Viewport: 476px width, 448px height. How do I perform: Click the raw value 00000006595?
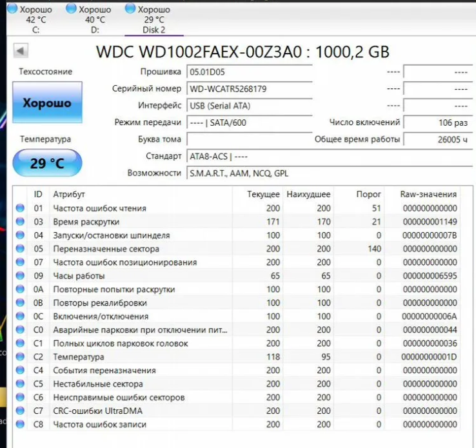pyautogui.click(x=430, y=276)
